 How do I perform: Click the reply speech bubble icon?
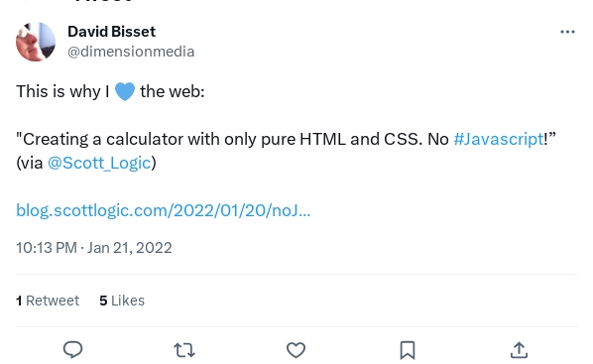click(72, 350)
